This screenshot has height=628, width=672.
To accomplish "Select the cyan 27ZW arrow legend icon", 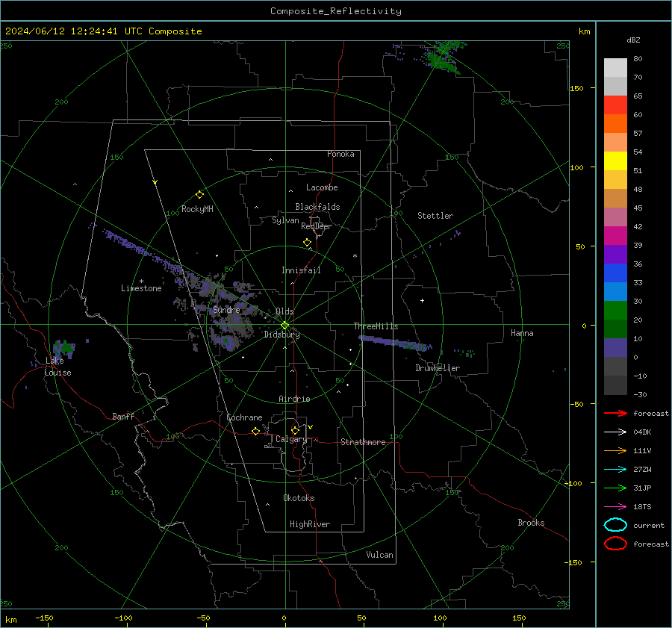I will click(x=615, y=470).
